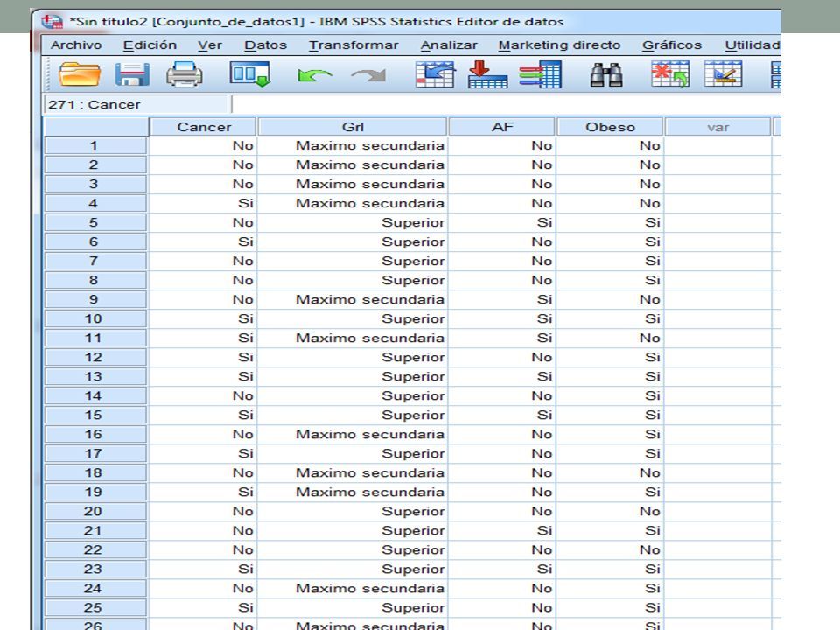The width and height of the screenshot is (840, 630).
Task: Select the Grl column header
Action: point(353,127)
